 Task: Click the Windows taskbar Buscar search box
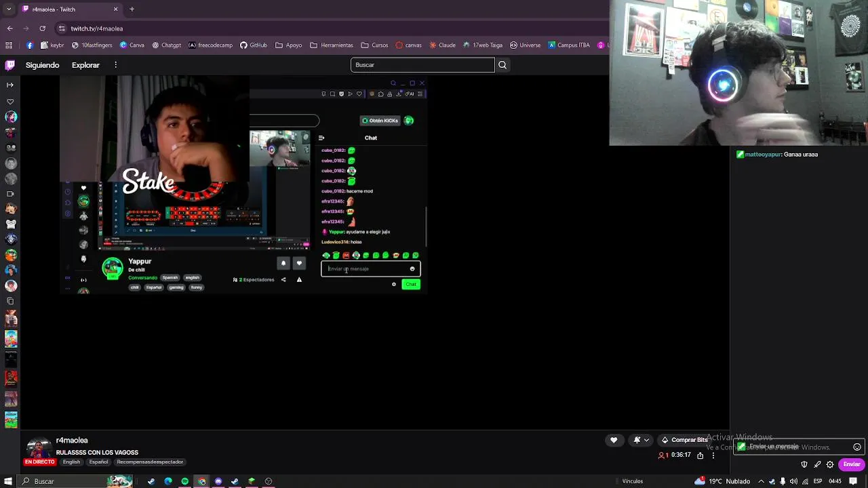(x=76, y=481)
